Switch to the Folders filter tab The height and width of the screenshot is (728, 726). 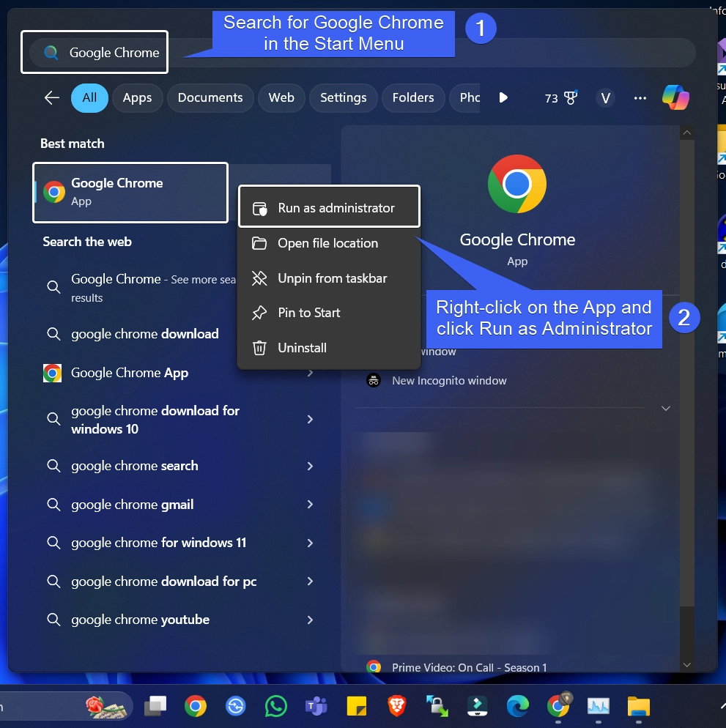tap(413, 97)
